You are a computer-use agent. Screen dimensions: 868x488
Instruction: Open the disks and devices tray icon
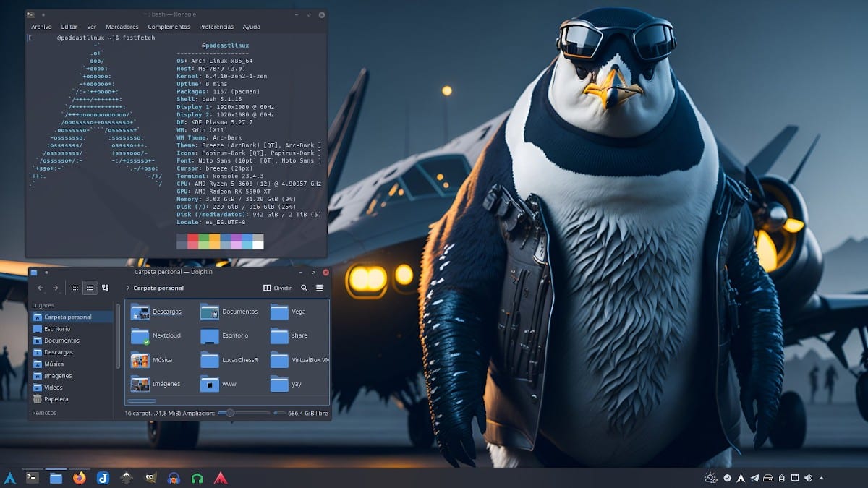click(x=768, y=478)
